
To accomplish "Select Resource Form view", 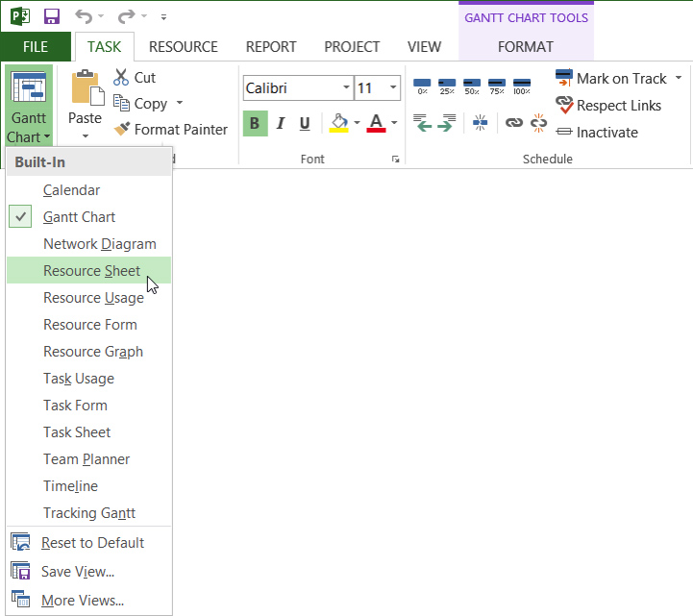I will (88, 325).
